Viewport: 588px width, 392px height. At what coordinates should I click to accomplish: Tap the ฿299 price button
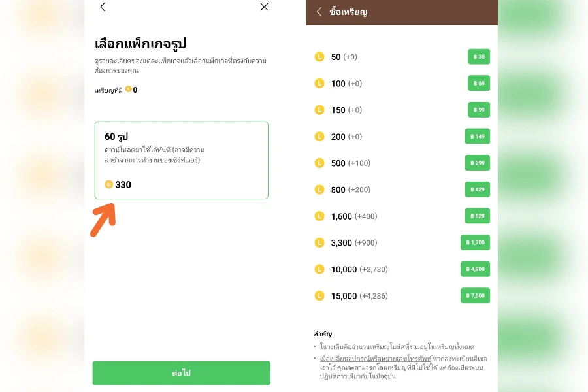pos(477,163)
